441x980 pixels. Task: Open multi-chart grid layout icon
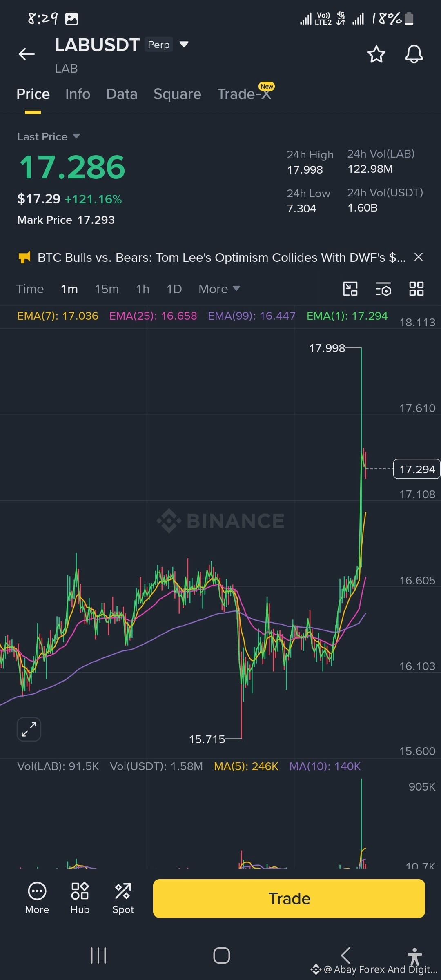[416, 289]
